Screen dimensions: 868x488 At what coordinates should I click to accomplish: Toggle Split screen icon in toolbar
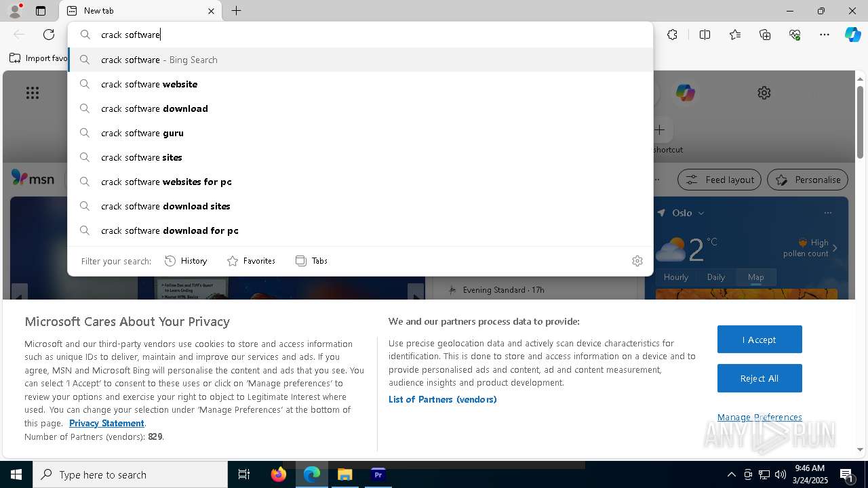tap(705, 35)
